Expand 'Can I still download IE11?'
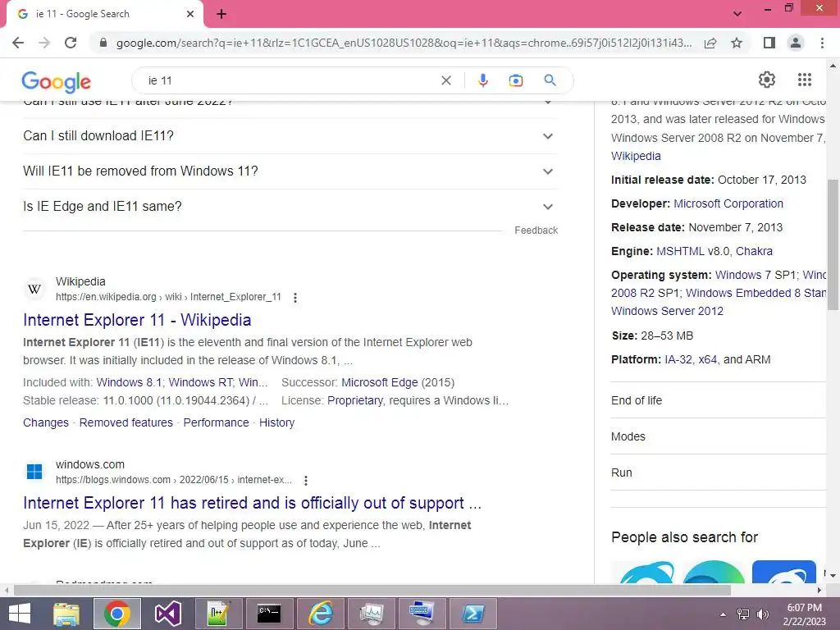Screen dimensions: 840x630 point(290,136)
